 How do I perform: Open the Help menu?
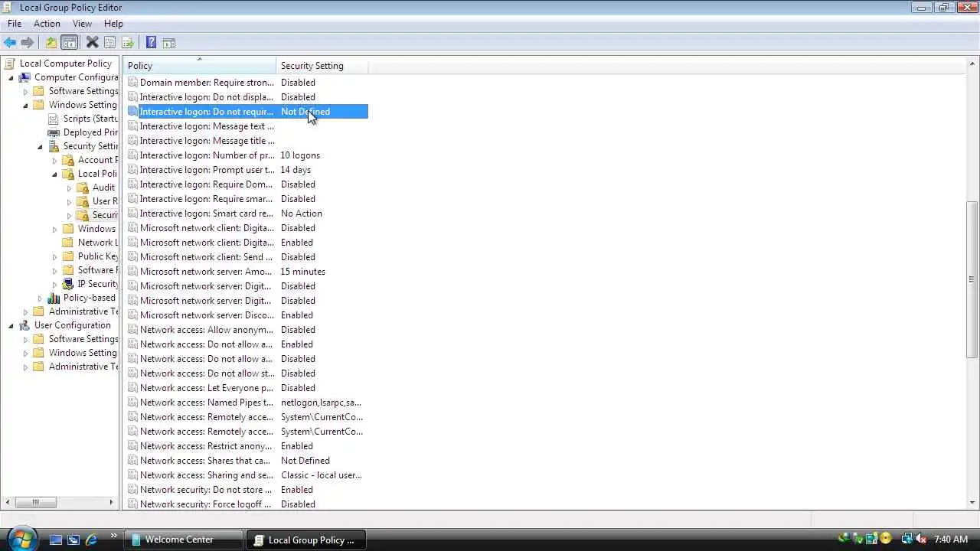pyautogui.click(x=113, y=24)
